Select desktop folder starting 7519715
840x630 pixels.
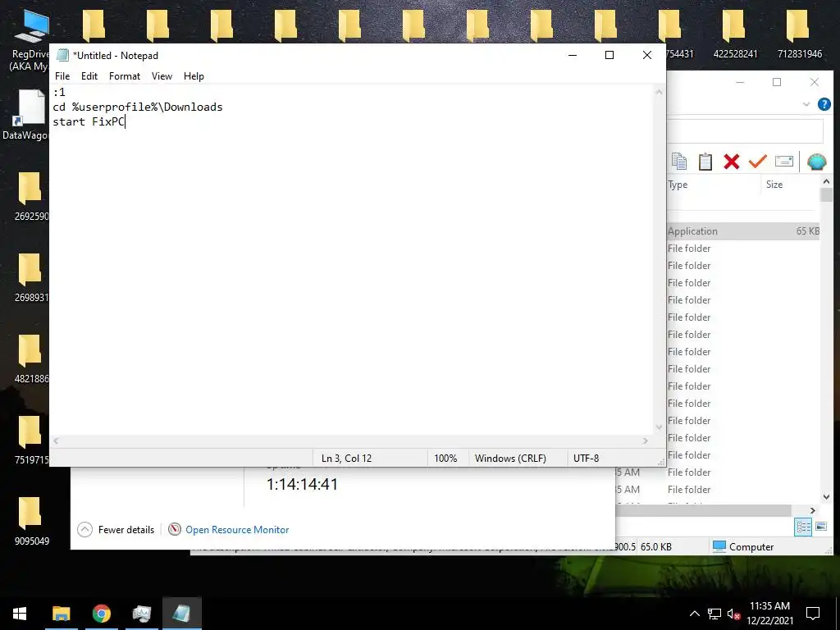point(31,440)
